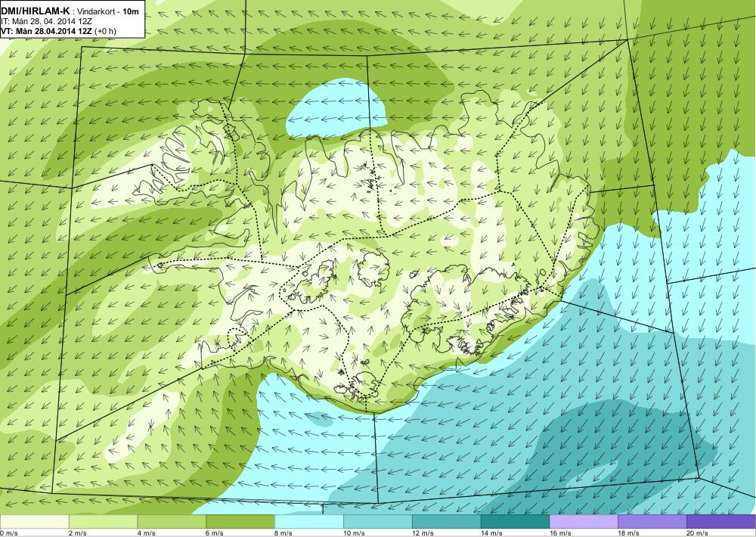
Task: Click the darkest green swatch, 6–8 m/s
Action: tap(240, 522)
